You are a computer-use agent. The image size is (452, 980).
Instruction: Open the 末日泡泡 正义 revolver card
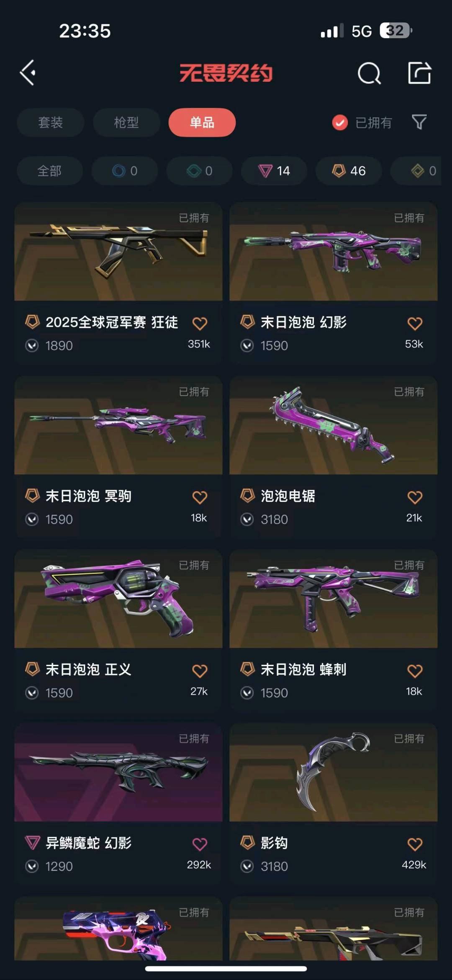click(118, 630)
